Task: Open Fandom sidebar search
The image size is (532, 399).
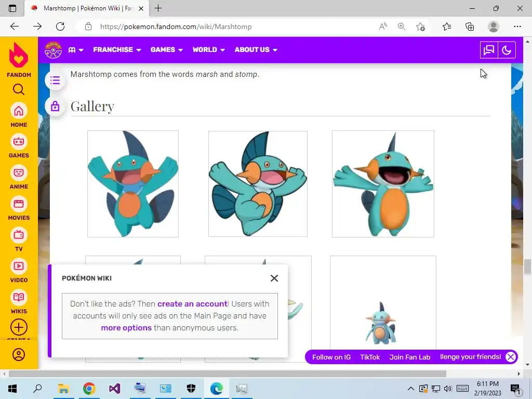Action: (x=19, y=89)
